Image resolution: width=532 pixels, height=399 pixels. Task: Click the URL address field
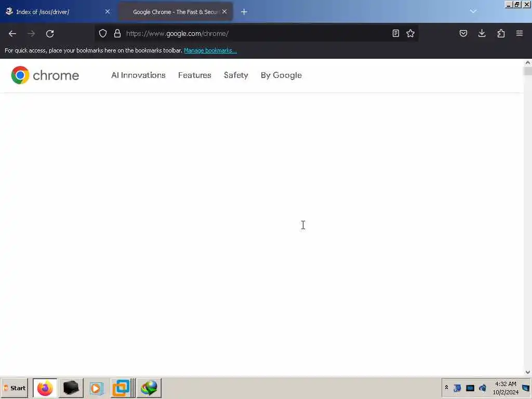click(256, 34)
